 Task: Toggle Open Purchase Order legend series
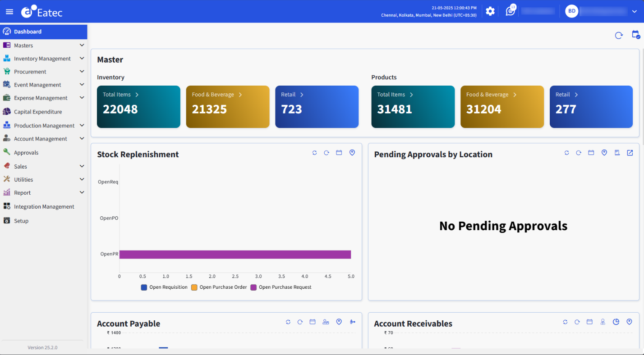pos(219,287)
